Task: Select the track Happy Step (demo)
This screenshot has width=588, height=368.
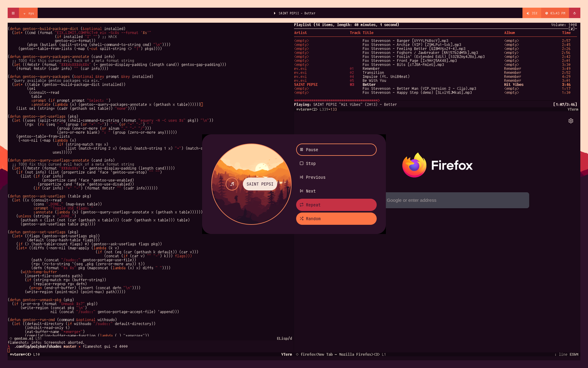Action: click(x=435, y=93)
